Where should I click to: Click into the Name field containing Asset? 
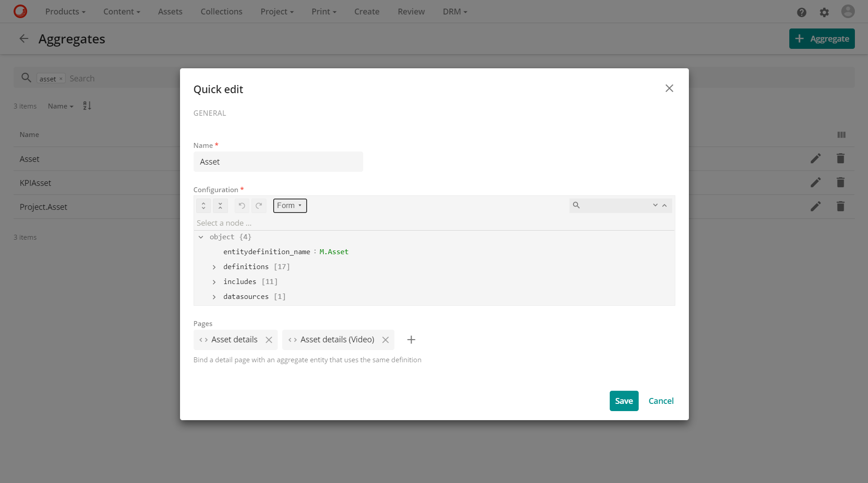278,162
